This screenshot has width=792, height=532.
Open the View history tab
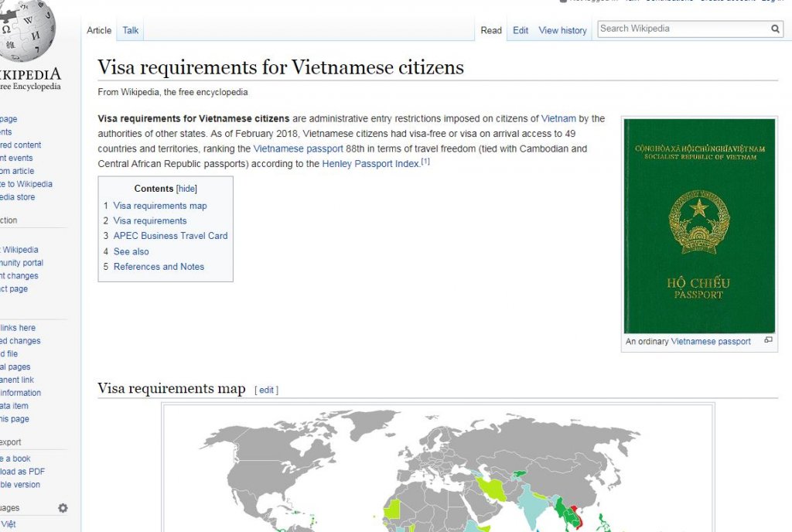point(563,30)
